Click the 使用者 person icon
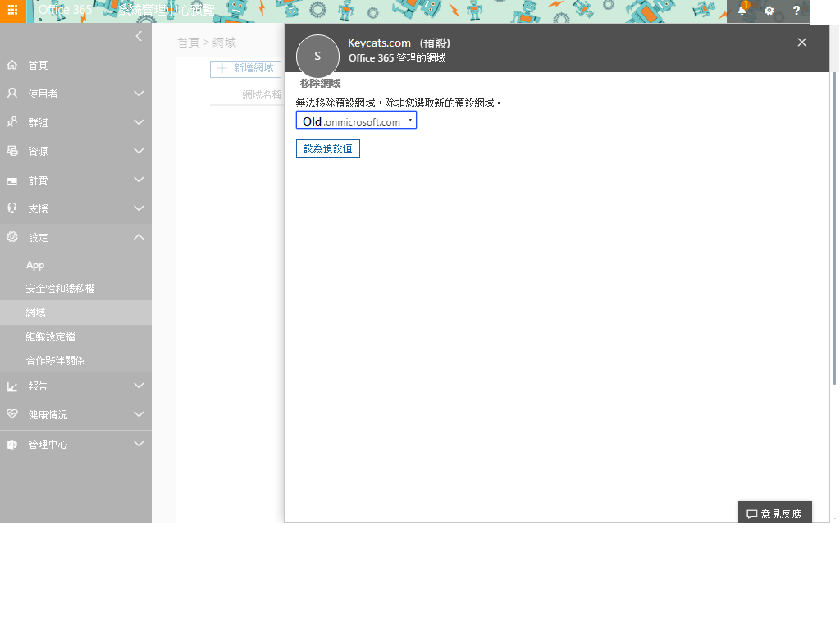The width and height of the screenshot is (840, 630). point(12,94)
